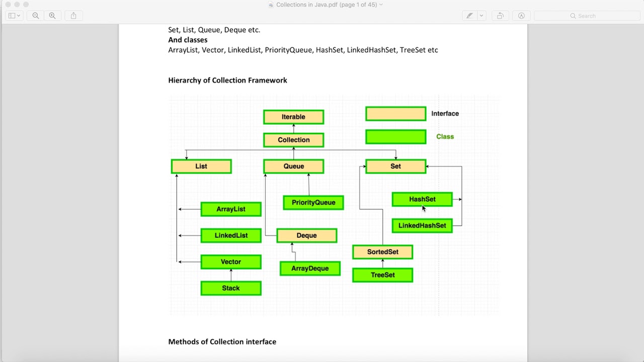Image resolution: width=644 pixels, height=362 pixels.
Task: Click the Vector class box
Action: click(x=231, y=262)
